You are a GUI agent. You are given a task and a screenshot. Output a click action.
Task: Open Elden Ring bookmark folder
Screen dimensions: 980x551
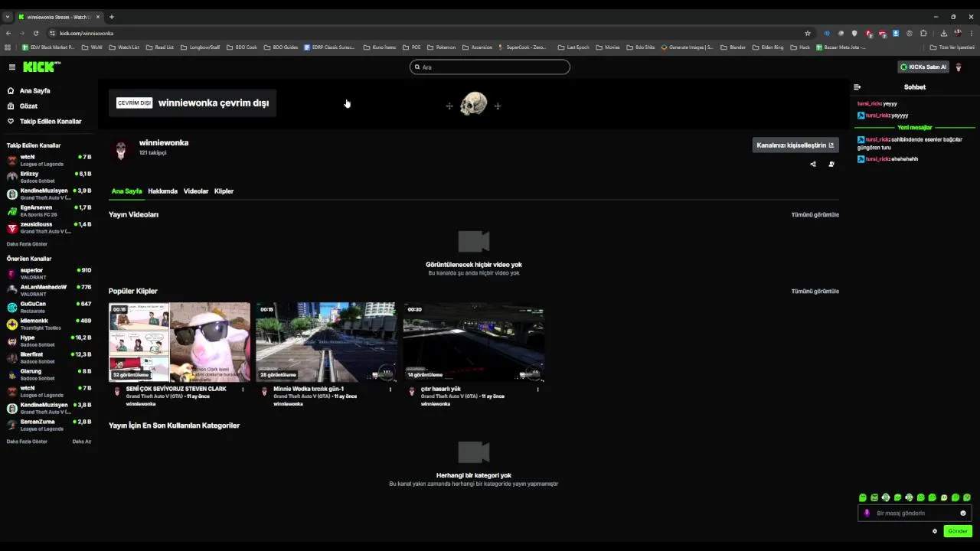(768, 47)
